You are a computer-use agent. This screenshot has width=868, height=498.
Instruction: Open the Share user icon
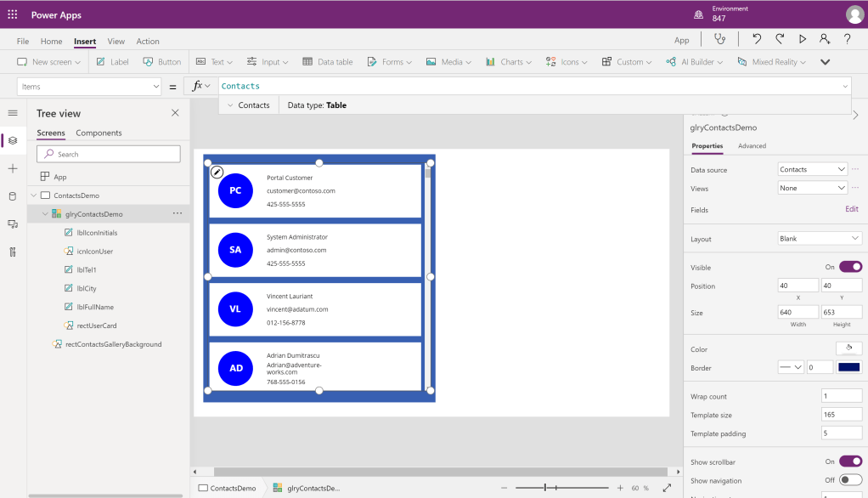[x=824, y=39]
